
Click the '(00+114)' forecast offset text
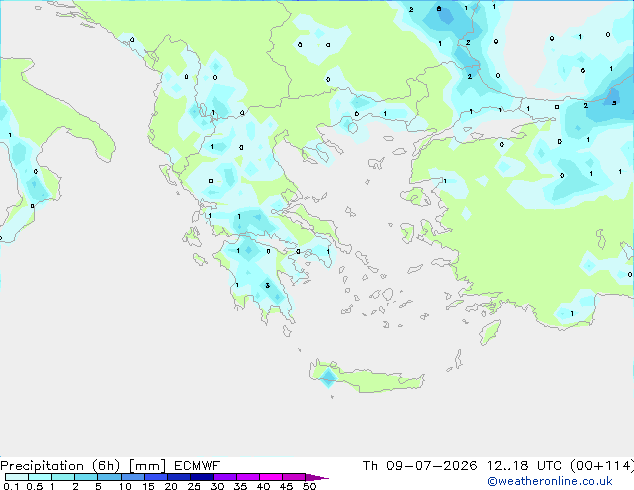pos(602,466)
